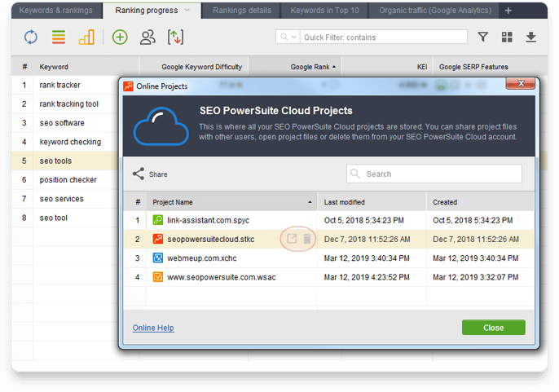Select the link-assistant.com.spyc project row
This screenshot has height=392, width=559.
(328, 220)
